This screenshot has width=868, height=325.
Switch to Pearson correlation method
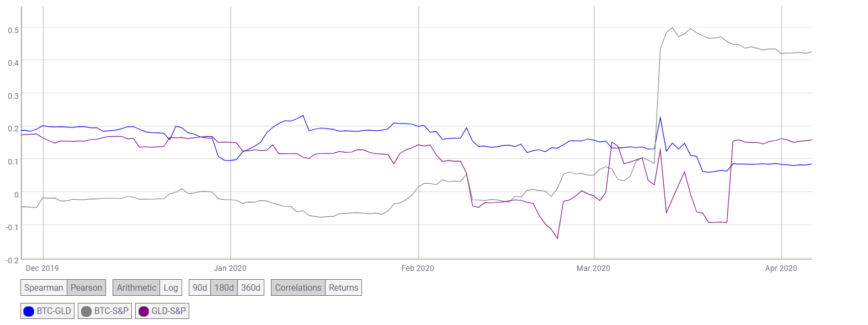[87, 287]
